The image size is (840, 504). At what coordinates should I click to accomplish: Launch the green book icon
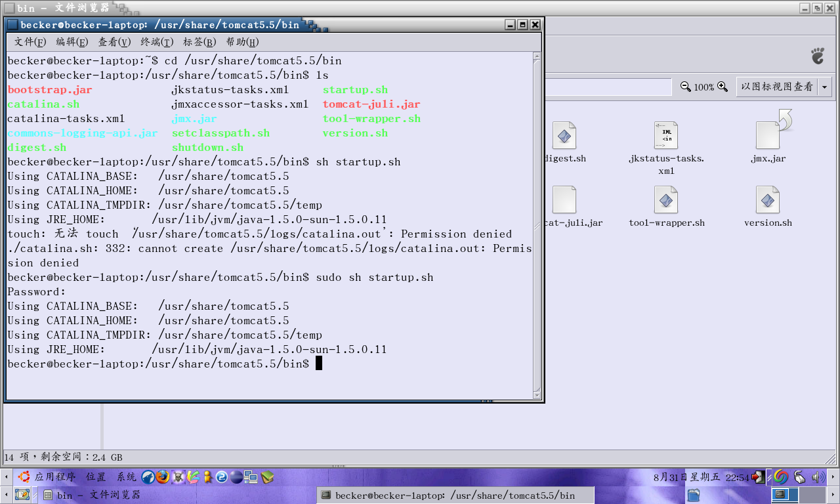tap(267, 477)
